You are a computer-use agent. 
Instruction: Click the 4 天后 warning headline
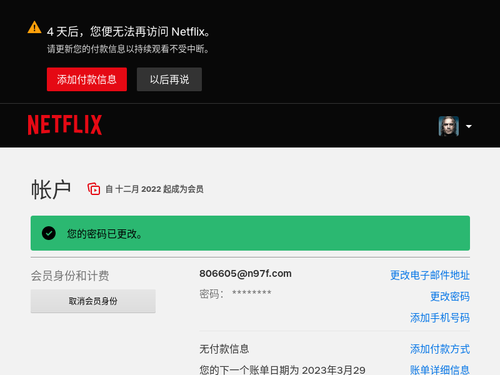click(128, 32)
